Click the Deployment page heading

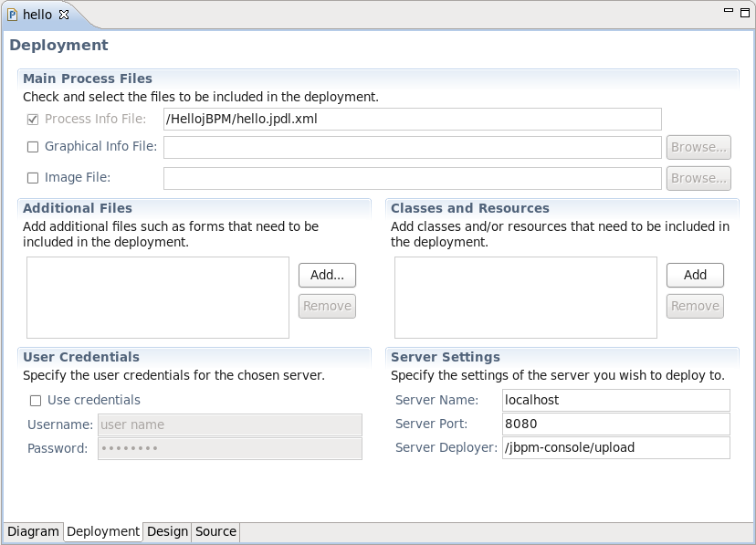point(58,46)
